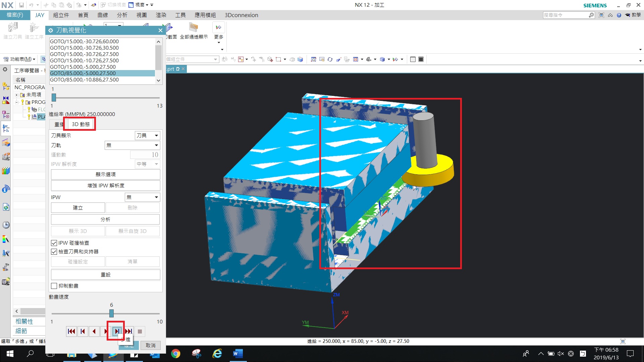The image size is (644, 362).
Task: Click the 分析 button
Action: [105, 219]
